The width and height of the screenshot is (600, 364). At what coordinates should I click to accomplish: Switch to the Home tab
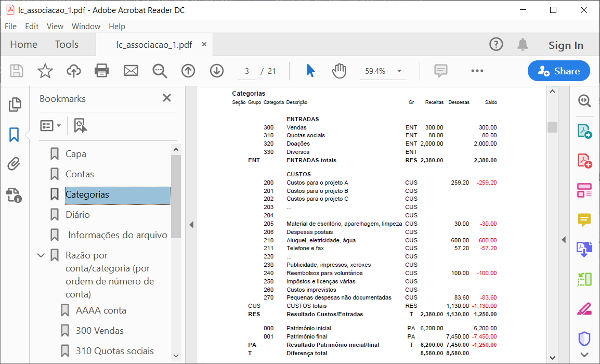pyautogui.click(x=24, y=44)
